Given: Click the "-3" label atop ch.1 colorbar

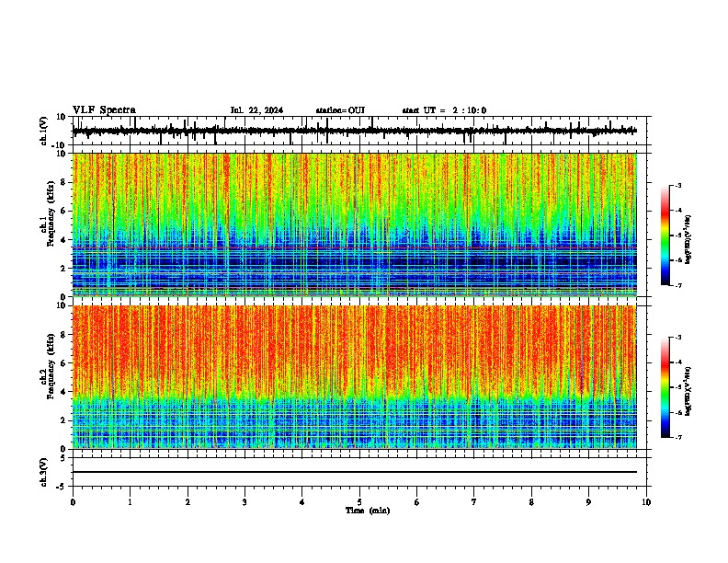Looking at the screenshot, I should point(677,185).
